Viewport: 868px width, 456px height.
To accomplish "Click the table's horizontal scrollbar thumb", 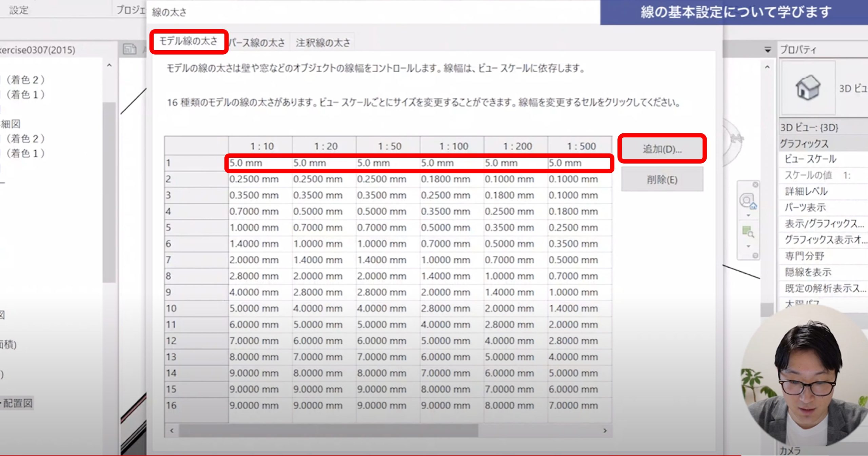I will point(328,431).
